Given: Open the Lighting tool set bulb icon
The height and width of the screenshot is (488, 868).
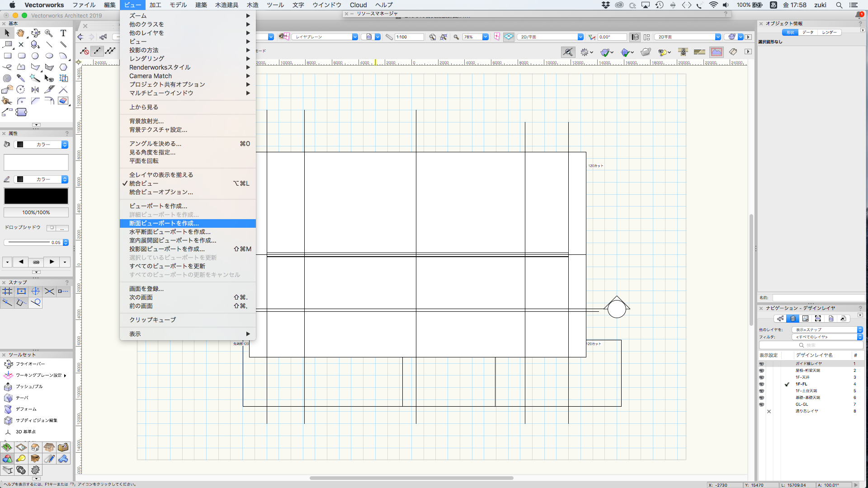Looking at the screenshot, I should coord(21,459).
